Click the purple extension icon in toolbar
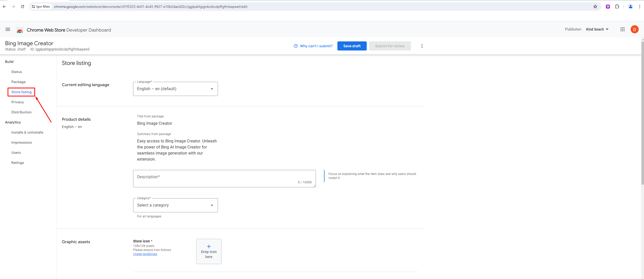The image size is (644, 279). point(608,7)
